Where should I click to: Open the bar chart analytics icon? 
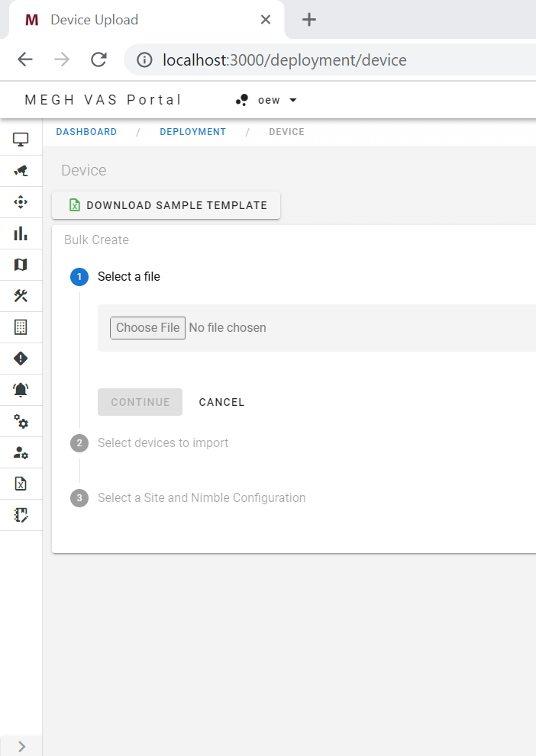pyautogui.click(x=21, y=233)
